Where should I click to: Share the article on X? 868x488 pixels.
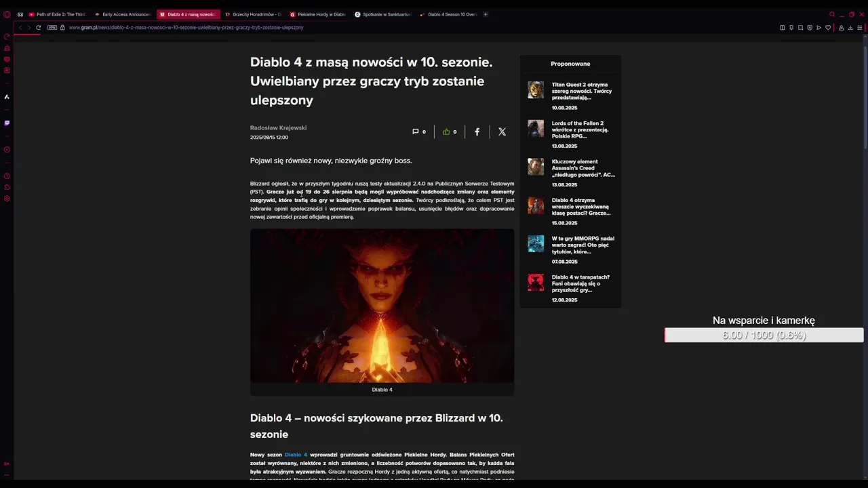coord(502,131)
